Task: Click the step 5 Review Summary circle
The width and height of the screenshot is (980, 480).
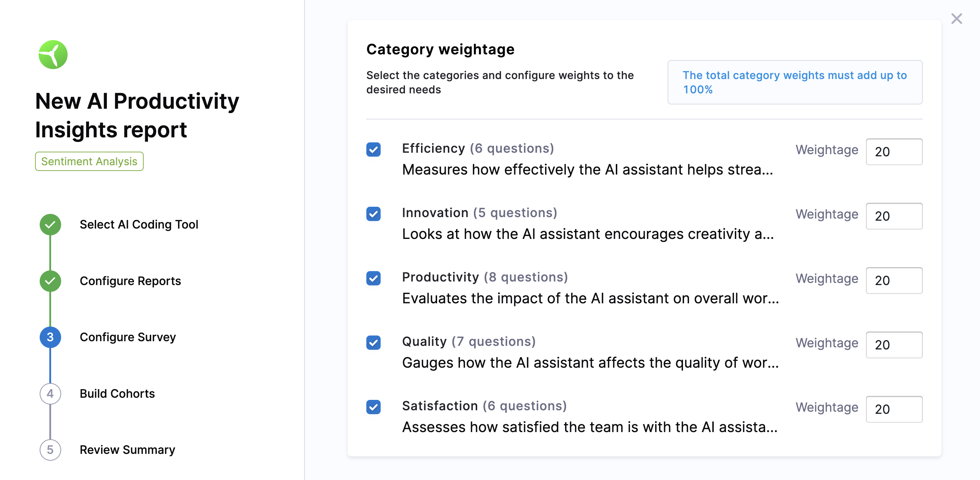Action: click(50, 450)
